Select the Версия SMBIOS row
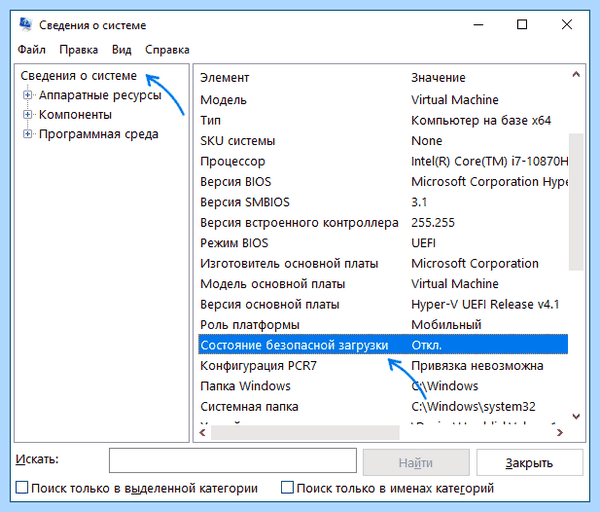Image resolution: width=600 pixels, height=512 pixels. click(x=383, y=202)
